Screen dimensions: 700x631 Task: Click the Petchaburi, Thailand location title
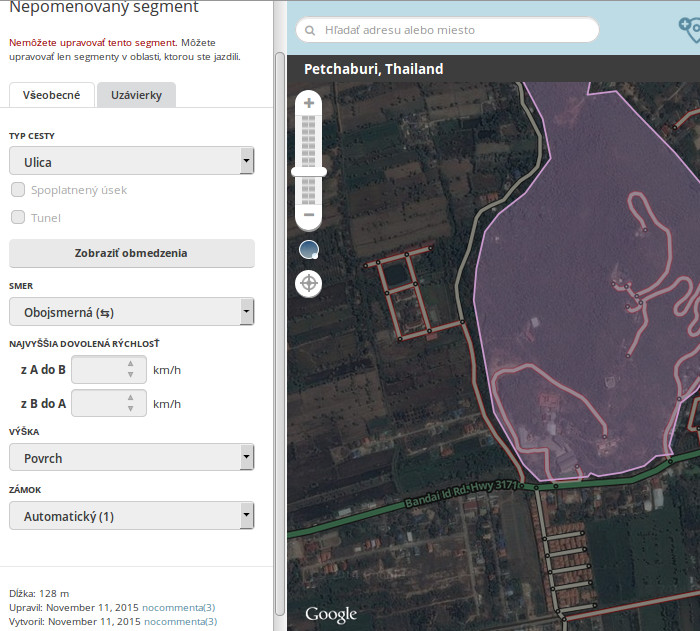tap(373, 69)
